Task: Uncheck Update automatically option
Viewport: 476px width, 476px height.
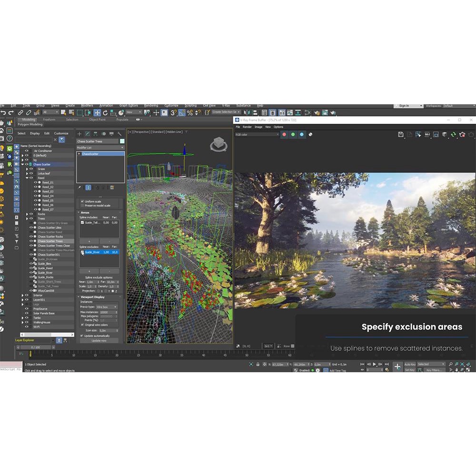Action: (82, 336)
